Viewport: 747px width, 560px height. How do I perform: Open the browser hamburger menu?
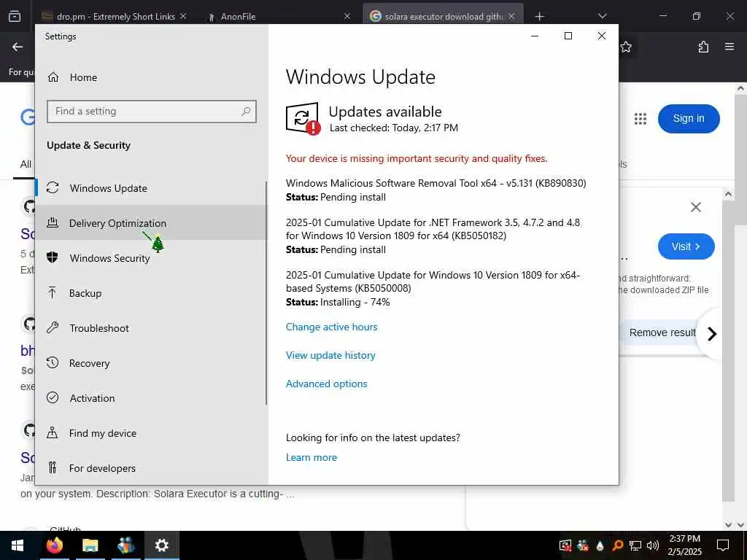coord(729,47)
